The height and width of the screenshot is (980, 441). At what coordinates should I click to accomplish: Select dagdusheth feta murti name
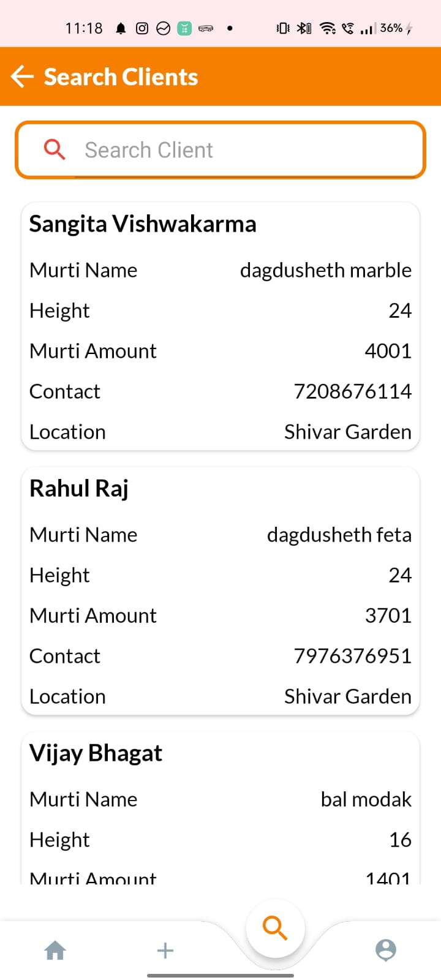click(339, 535)
